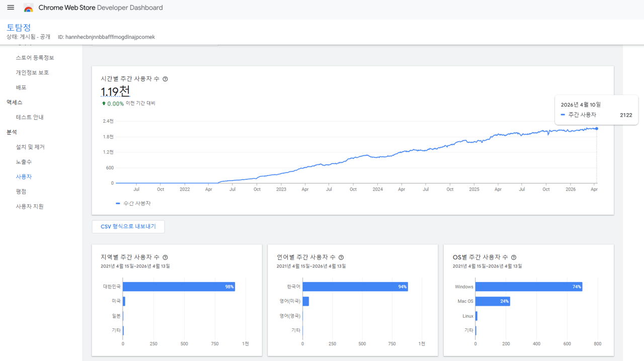This screenshot has width=644, height=361.
Task: Export data with CSV 형식으로 내보내기 button
Action: [128, 227]
